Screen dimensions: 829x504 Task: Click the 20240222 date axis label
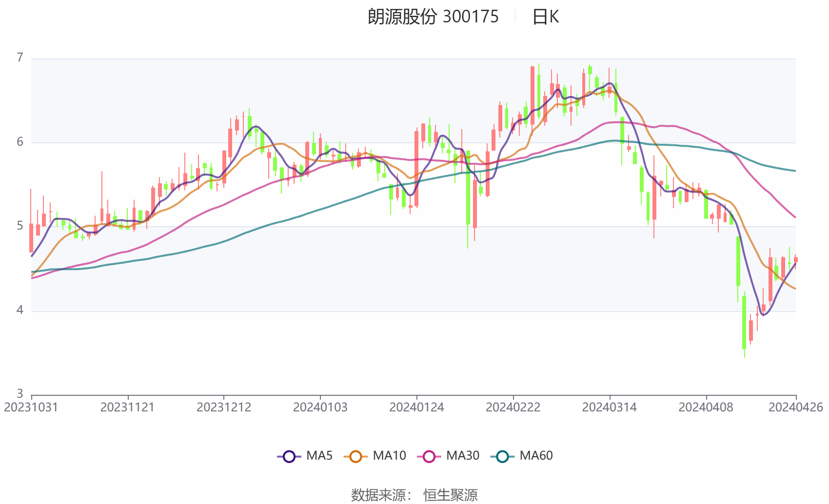(x=513, y=407)
